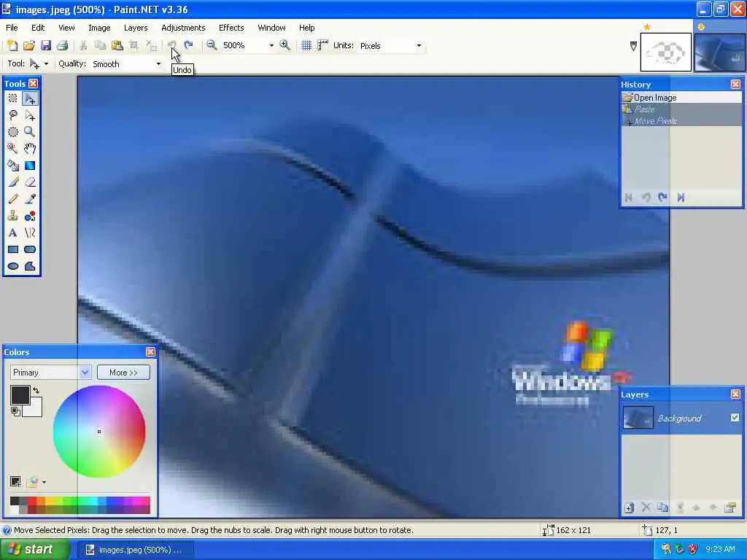The image size is (747, 560).
Task: Open the Tool chooser dropdown arrow
Action: 46,64
